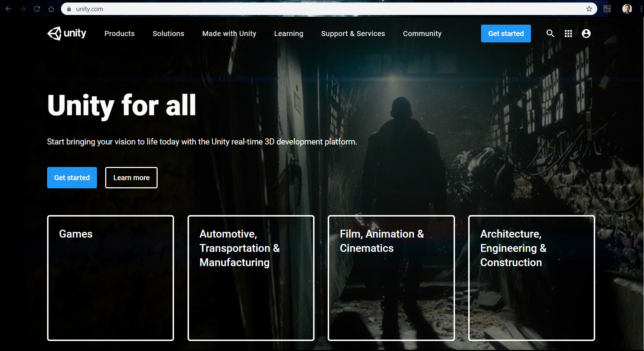Viewport: 644px width, 351px height.
Task: Click the Learn more button
Action: [x=131, y=178]
